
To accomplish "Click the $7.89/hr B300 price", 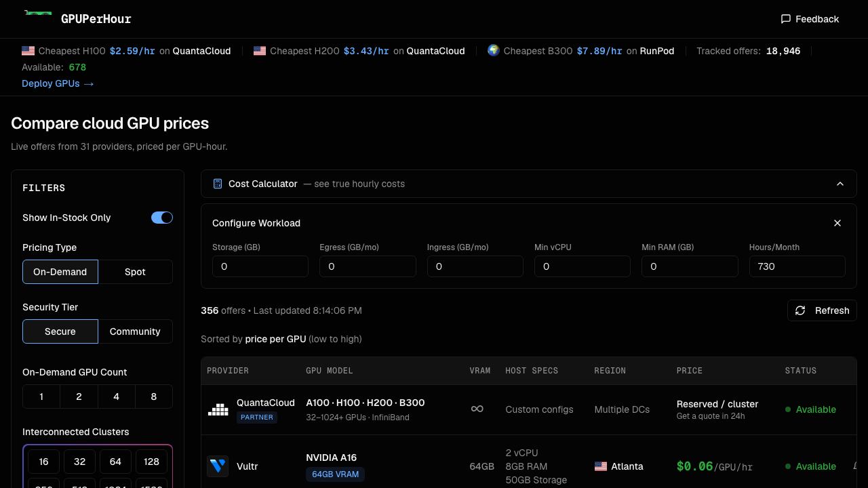I will click(x=599, y=51).
